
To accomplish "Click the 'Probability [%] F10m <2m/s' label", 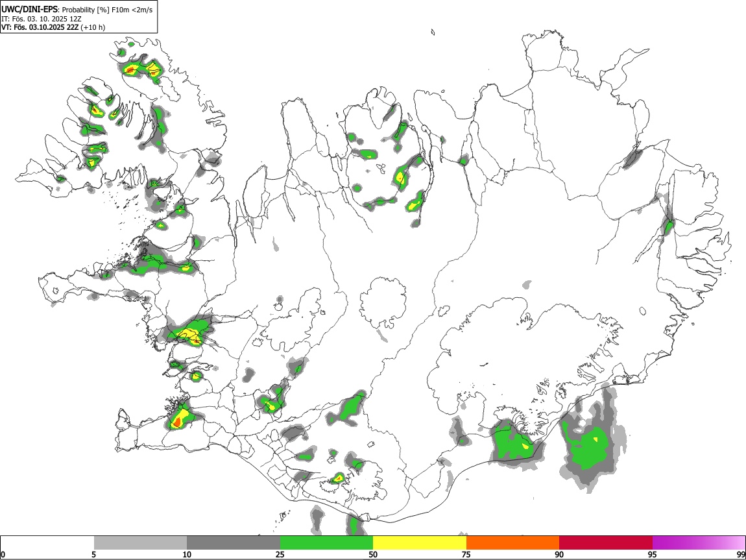I will pyautogui.click(x=108, y=10).
